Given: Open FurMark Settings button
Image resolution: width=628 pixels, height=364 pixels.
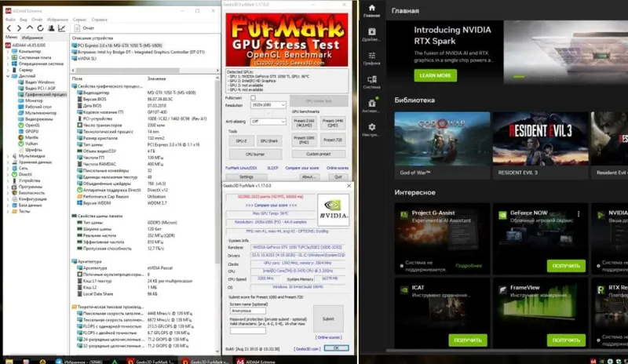Looking at the screenshot, I should [246, 177].
